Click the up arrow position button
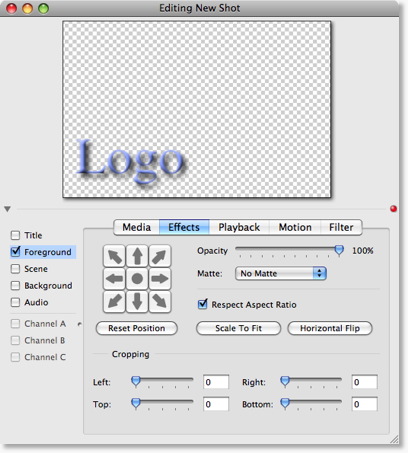This screenshot has height=453, width=408. pyautogui.click(x=137, y=256)
